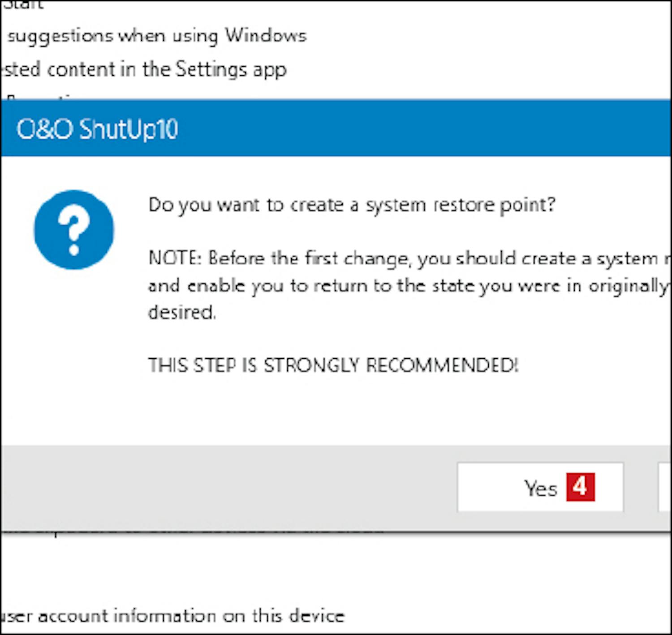Image resolution: width=672 pixels, height=635 pixels.
Task: Click the words 'Settings app' in the background
Action: point(231,69)
